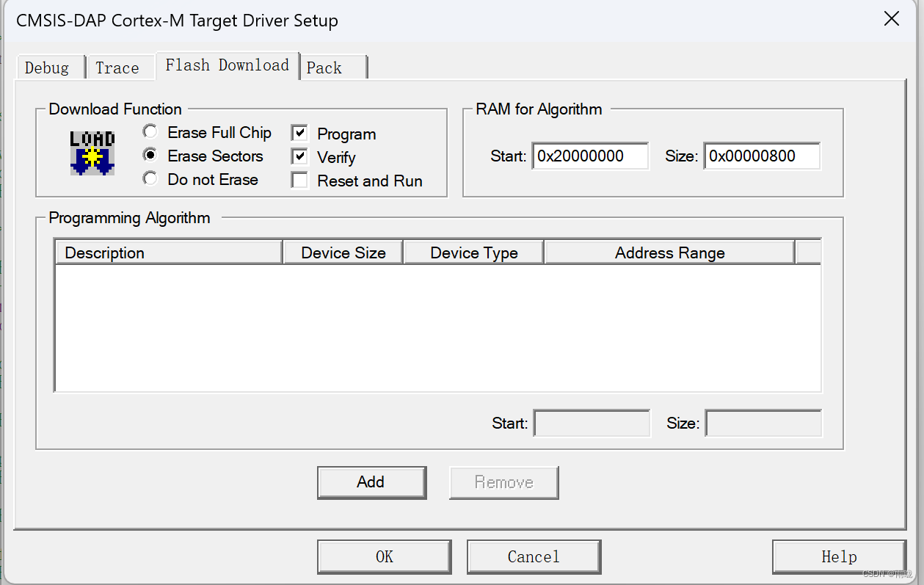Click the RAM algorithm Start address field
924x585 pixels.
[589, 156]
